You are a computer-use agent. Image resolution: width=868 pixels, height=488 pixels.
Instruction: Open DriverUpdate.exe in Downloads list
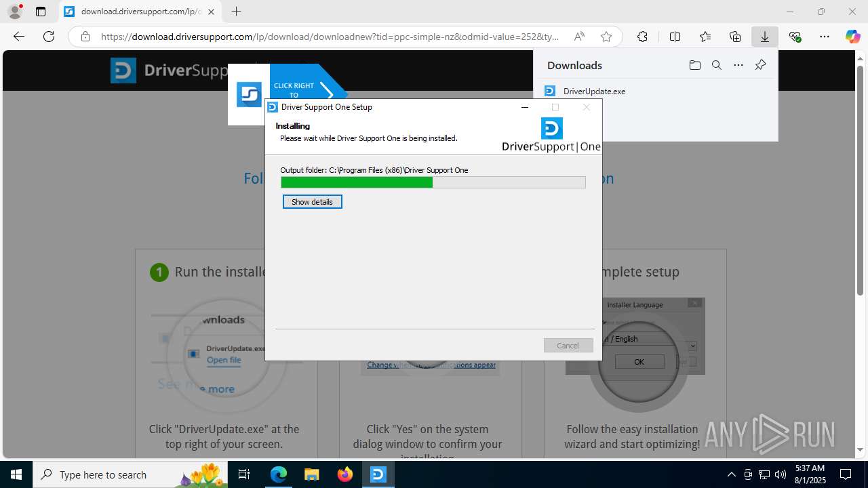pyautogui.click(x=594, y=91)
